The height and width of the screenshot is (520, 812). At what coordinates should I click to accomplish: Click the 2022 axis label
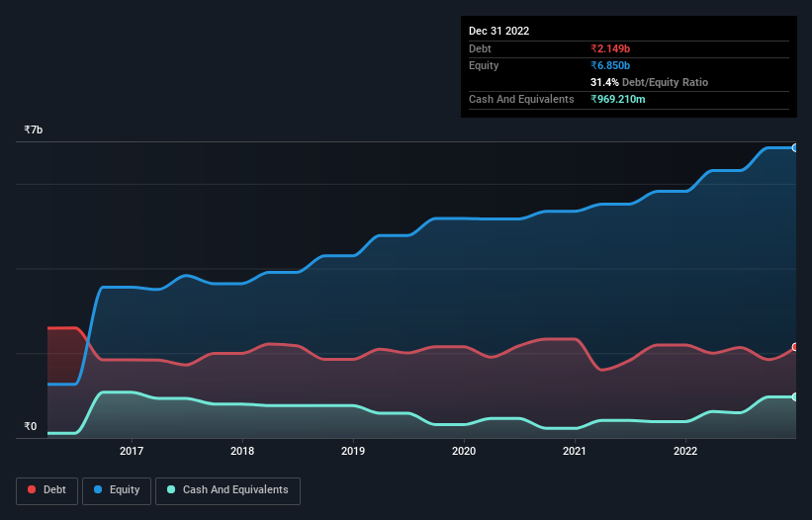coord(685,451)
